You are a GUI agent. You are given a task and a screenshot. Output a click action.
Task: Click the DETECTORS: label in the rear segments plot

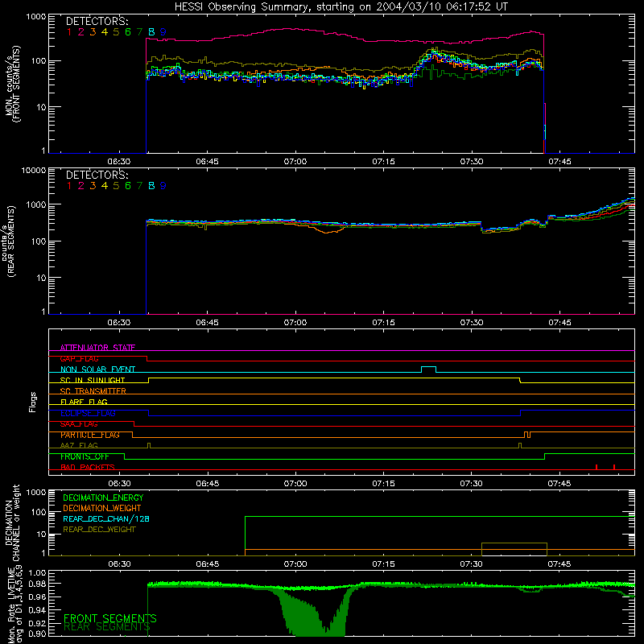tap(97, 175)
